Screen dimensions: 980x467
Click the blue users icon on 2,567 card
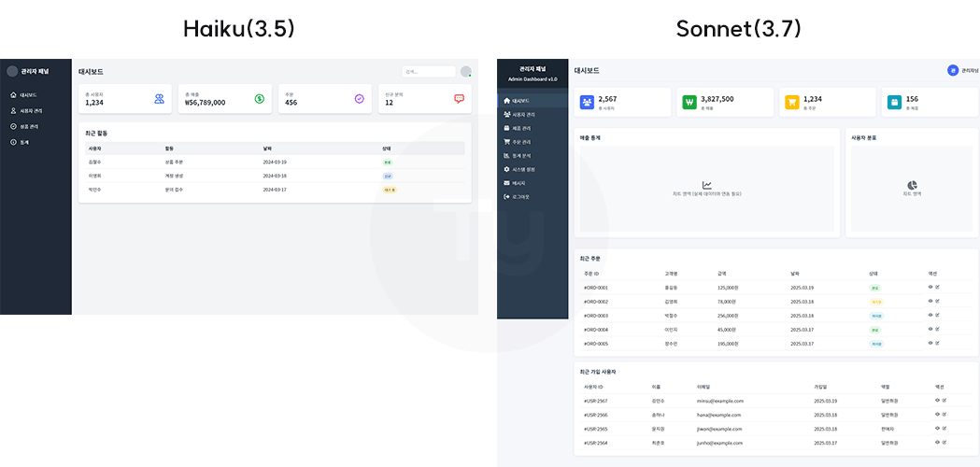587,102
